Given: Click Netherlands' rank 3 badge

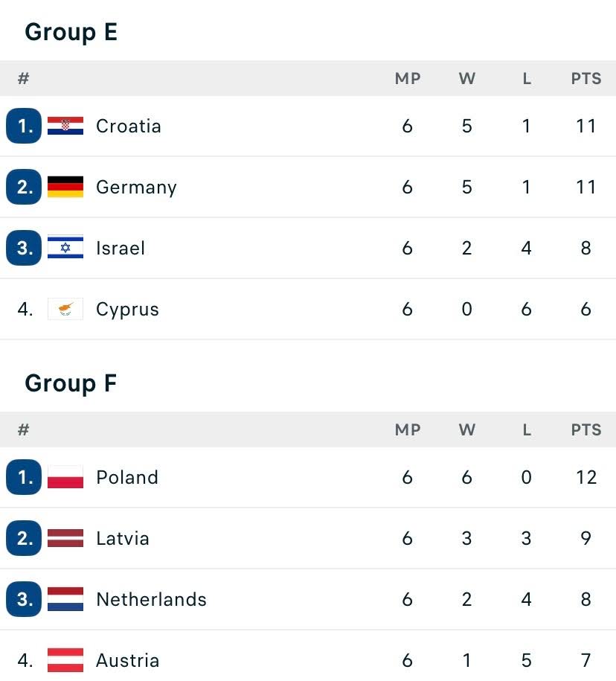Looking at the screenshot, I should click(x=24, y=599).
